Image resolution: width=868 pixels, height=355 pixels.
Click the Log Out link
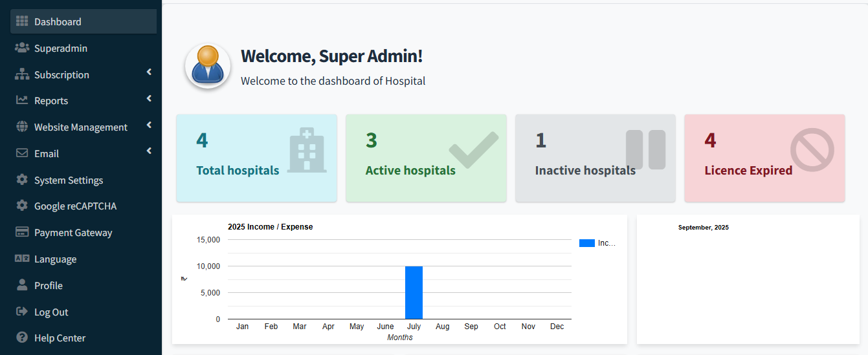click(51, 312)
